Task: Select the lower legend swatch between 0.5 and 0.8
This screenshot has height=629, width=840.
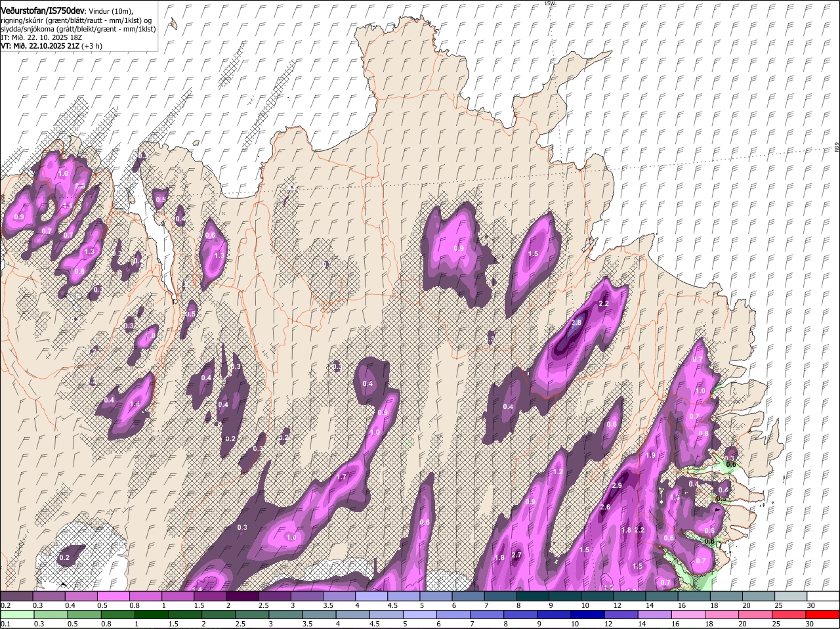Action: point(84,614)
